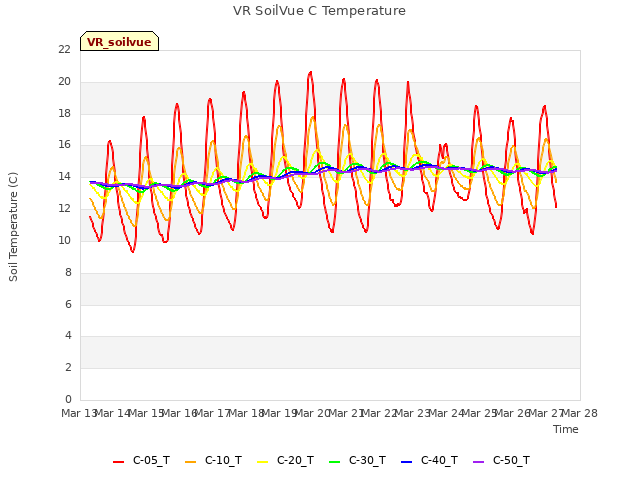Click the Soil Temperature (C) axis label

tap(13, 227)
